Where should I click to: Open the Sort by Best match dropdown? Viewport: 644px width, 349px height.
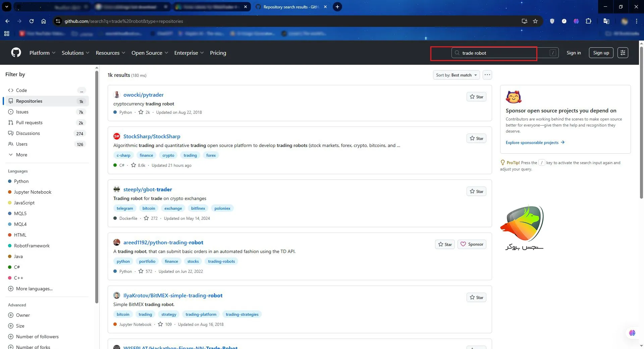click(x=456, y=75)
